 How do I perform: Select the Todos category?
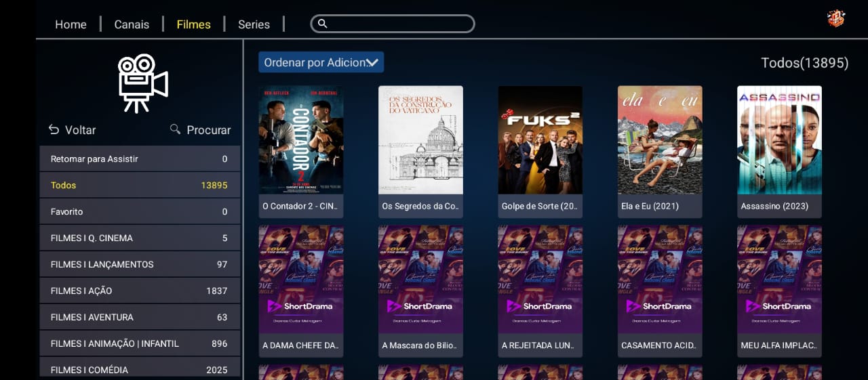coord(139,185)
